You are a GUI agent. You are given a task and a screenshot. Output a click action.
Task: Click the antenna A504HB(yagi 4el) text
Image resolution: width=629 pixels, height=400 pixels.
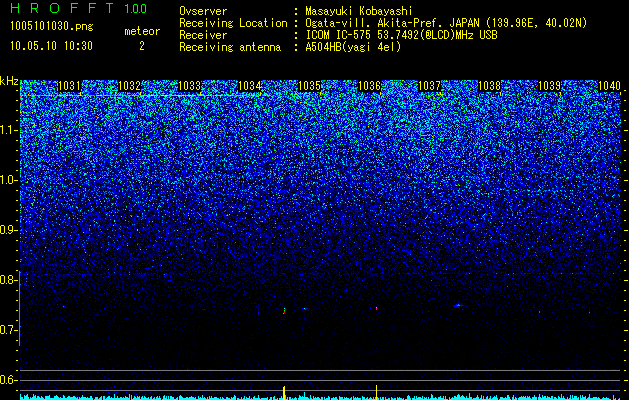353,47
